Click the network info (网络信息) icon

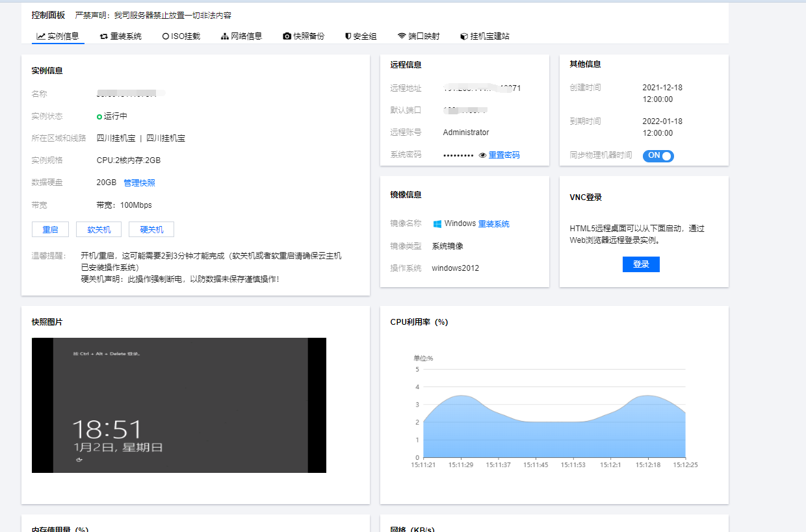pos(225,36)
